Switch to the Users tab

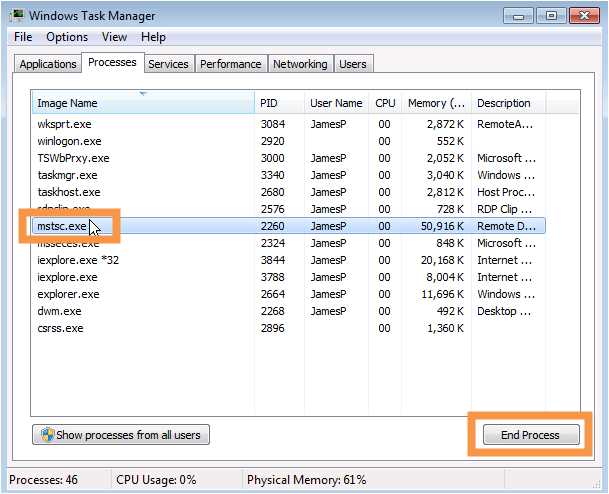353,64
